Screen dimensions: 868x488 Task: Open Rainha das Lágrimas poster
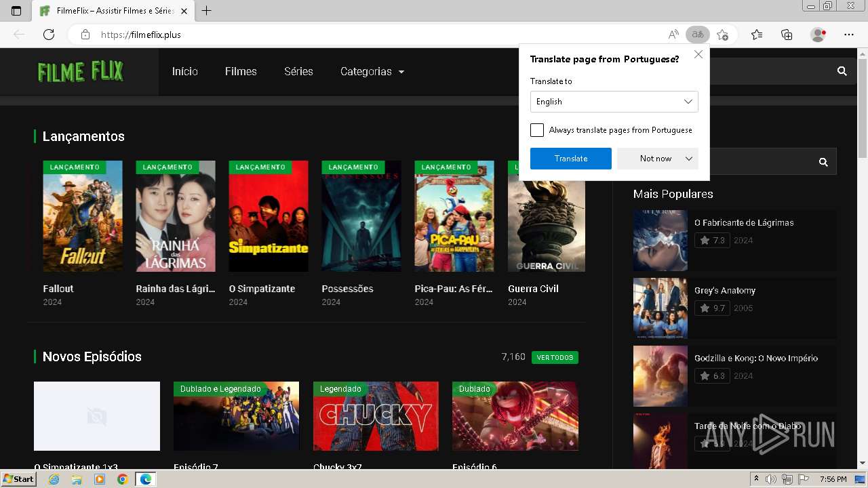tap(176, 216)
